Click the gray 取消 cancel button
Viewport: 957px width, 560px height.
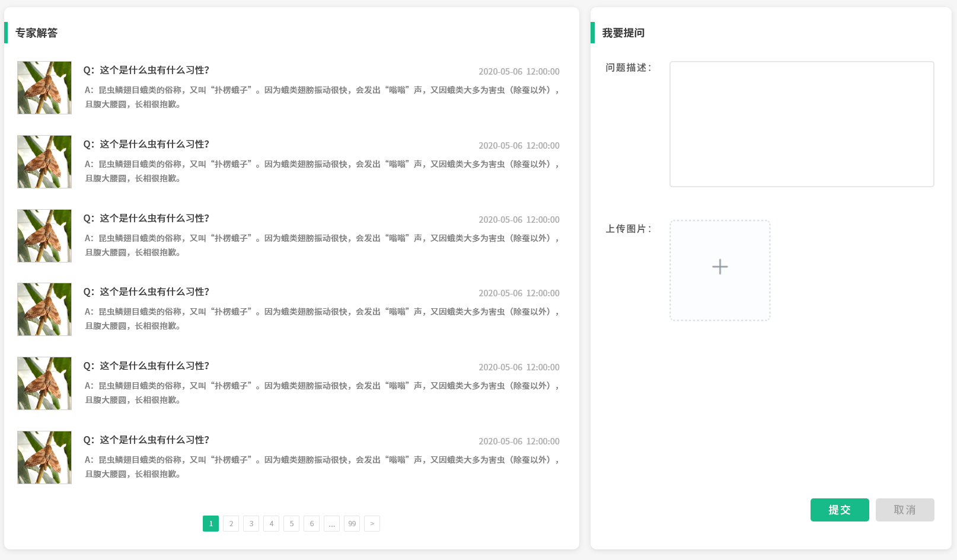[904, 510]
